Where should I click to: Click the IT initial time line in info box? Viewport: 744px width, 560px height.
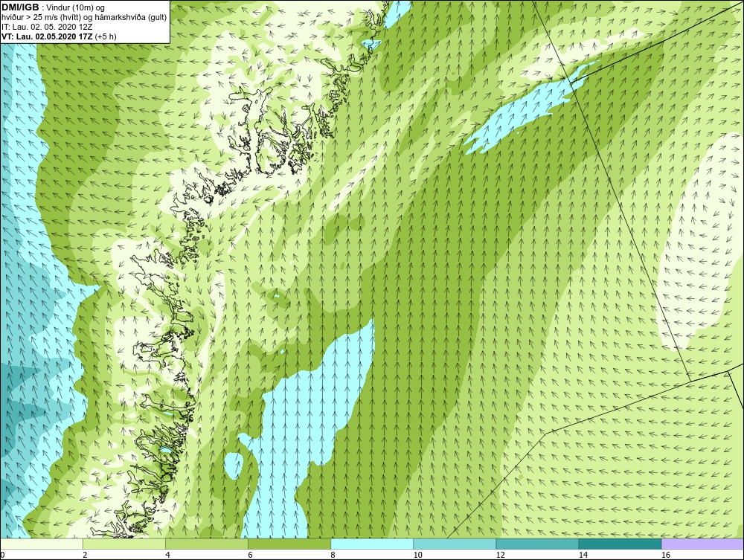(47, 27)
